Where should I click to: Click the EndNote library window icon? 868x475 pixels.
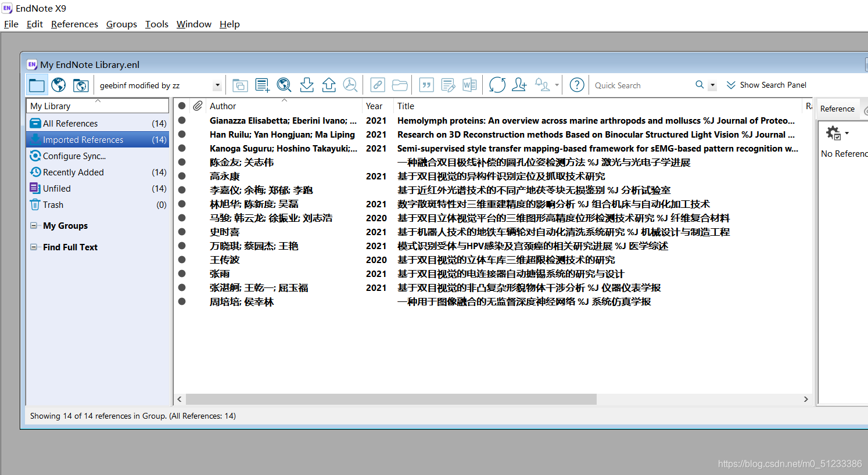[32, 64]
